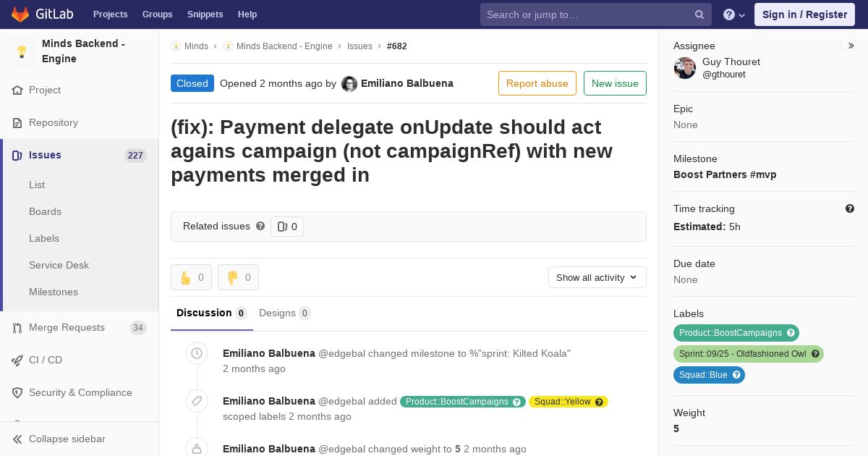Click the Collapse sidebar text button
This screenshot has height=456, width=868.
67,439
